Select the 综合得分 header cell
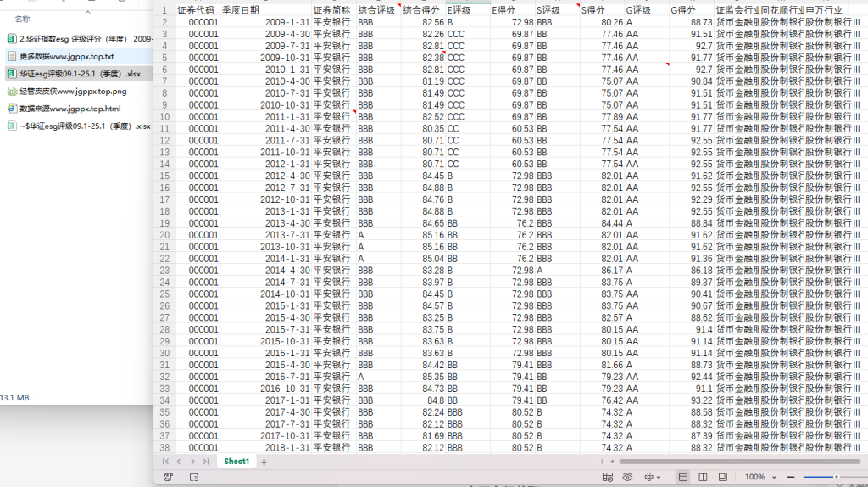 pos(424,10)
